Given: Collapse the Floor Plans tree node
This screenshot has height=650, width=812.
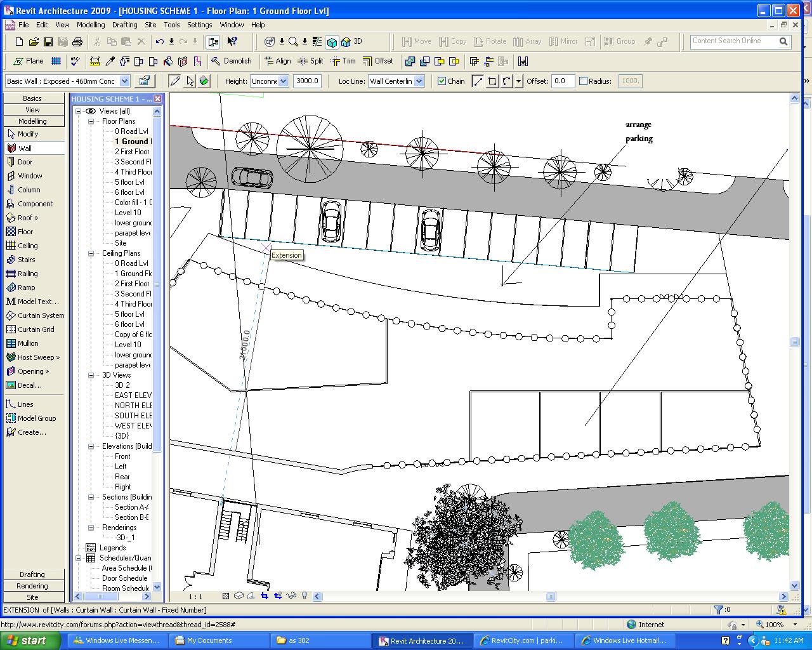Looking at the screenshot, I should click(91, 121).
